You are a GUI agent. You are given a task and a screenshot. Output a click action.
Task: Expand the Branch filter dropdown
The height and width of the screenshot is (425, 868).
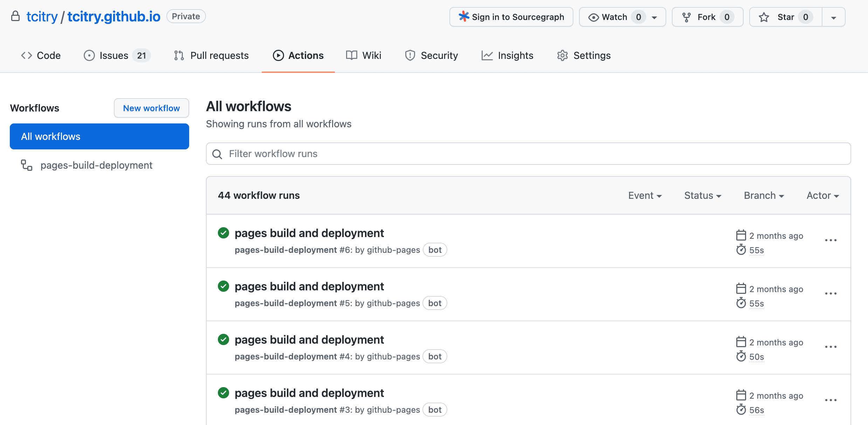point(764,195)
